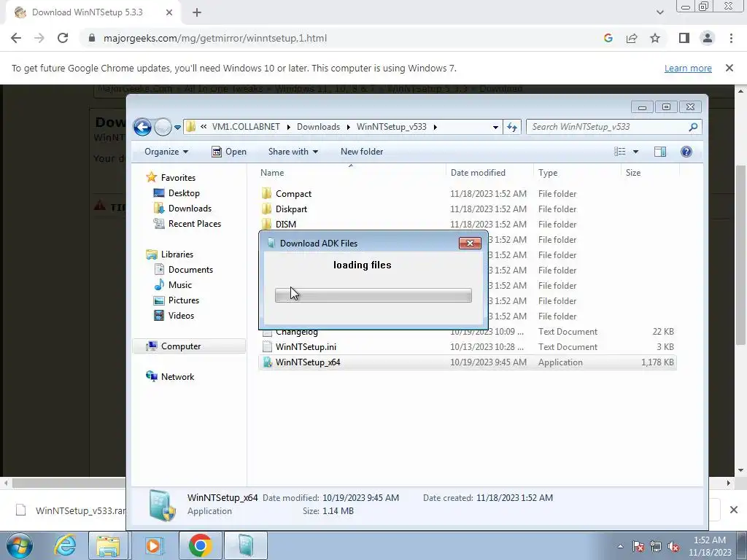Click WinNTSetup_v533 breadcrumb segment
The height and width of the screenshot is (560, 747).
point(392,127)
